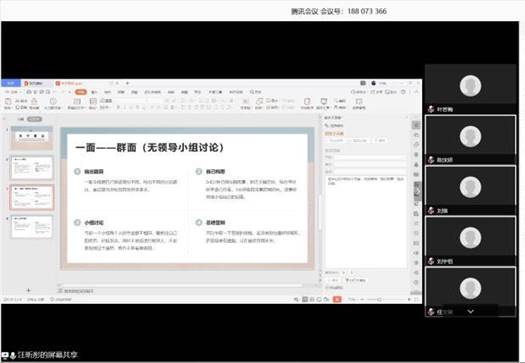The height and width of the screenshot is (363, 525).
Task: Open the file menu dropdown at the left of the menu bar
Action: tap(12, 92)
